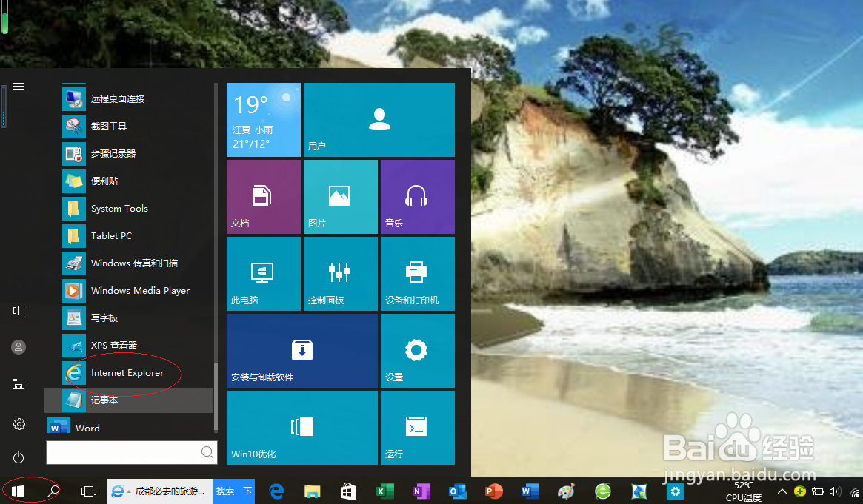The width and height of the screenshot is (863, 504).
Task: Launch Windows Media Player from the app list
Action: coord(130,290)
